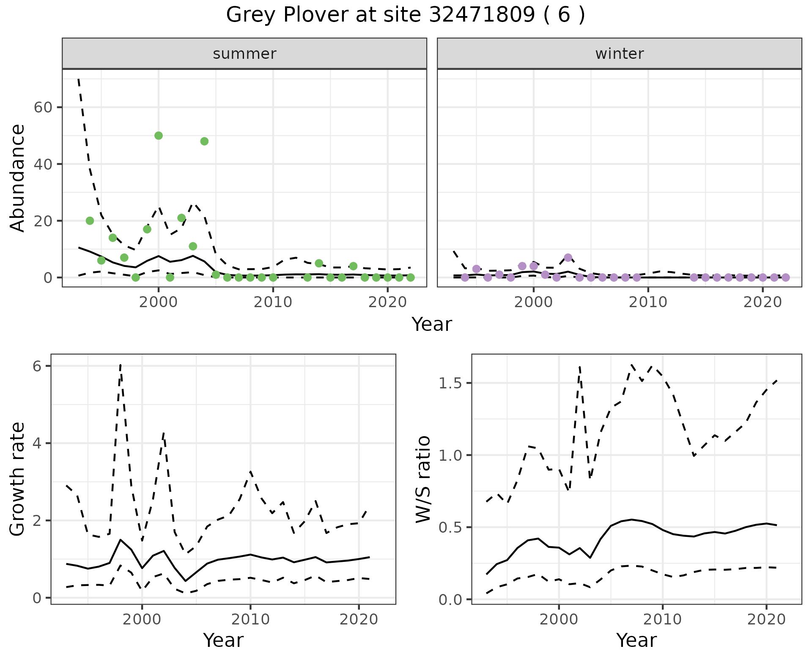Click the W/S ratio y-axis label
Screen dimensions: 812x660
pyautogui.click(x=423, y=479)
